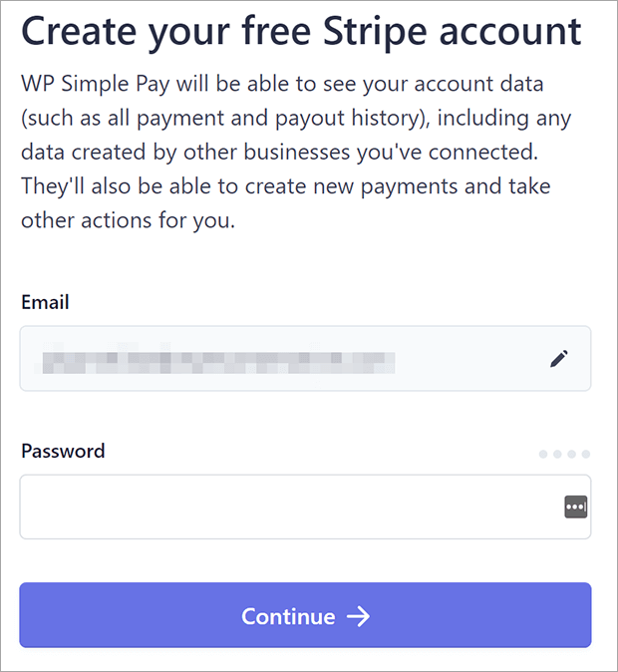
Task: Click the "Create your free Stripe account" heading
Action: pyautogui.click(x=301, y=32)
